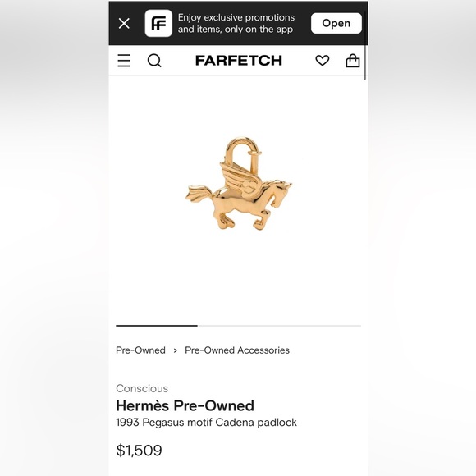Click the $1,509 price
Viewport: 476px width, 476px height.
[139, 451]
